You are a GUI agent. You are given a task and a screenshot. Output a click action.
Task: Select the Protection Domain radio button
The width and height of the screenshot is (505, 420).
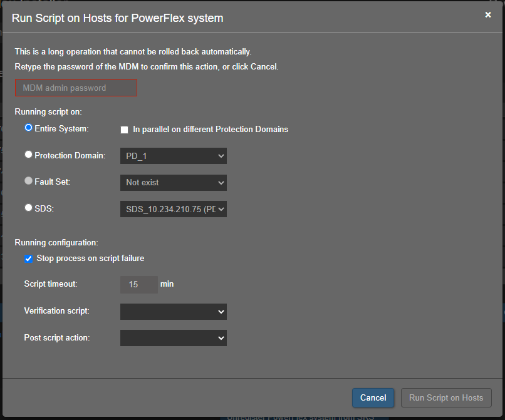click(x=28, y=155)
